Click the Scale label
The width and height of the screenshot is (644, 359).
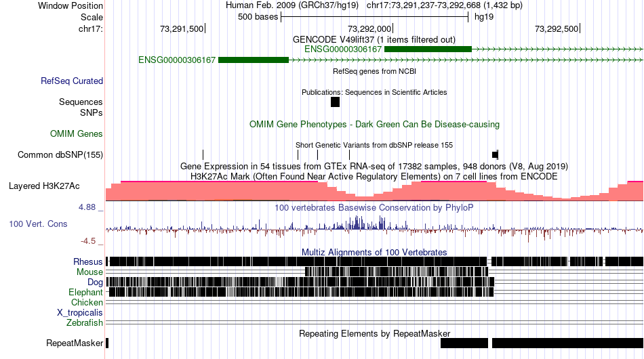[x=92, y=17]
